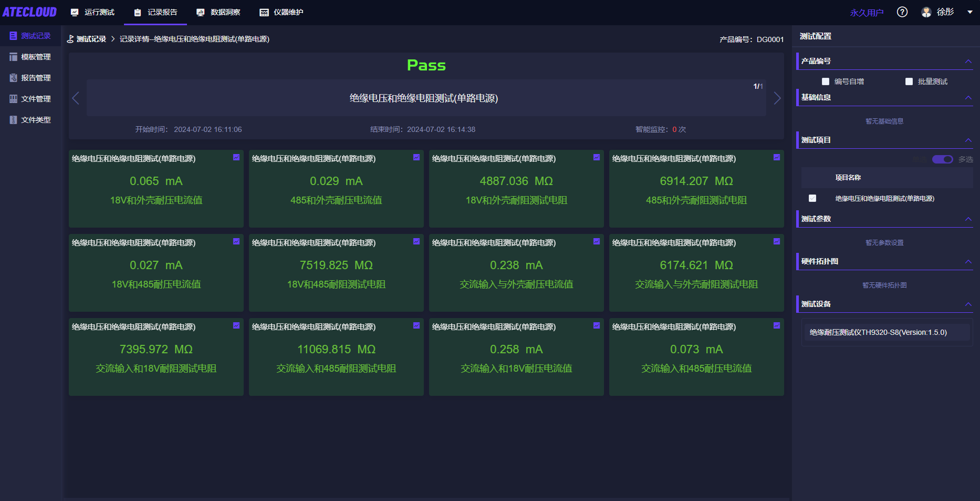Go to the next test record arrow

pyautogui.click(x=777, y=98)
